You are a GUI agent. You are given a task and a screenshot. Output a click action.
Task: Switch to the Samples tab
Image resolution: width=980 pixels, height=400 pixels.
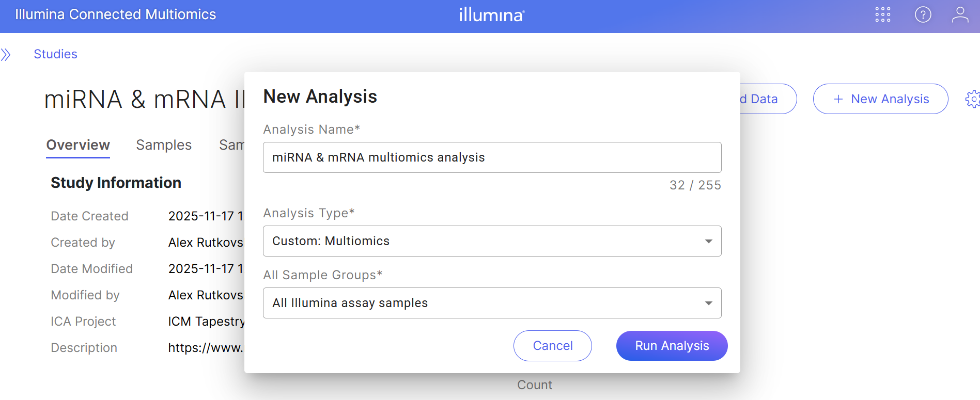(164, 145)
